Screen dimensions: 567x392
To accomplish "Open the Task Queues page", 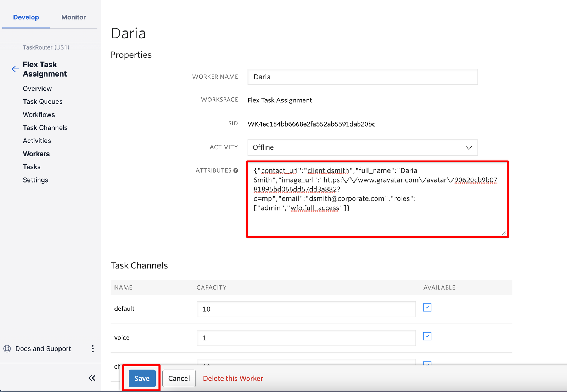I will click(x=43, y=102).
